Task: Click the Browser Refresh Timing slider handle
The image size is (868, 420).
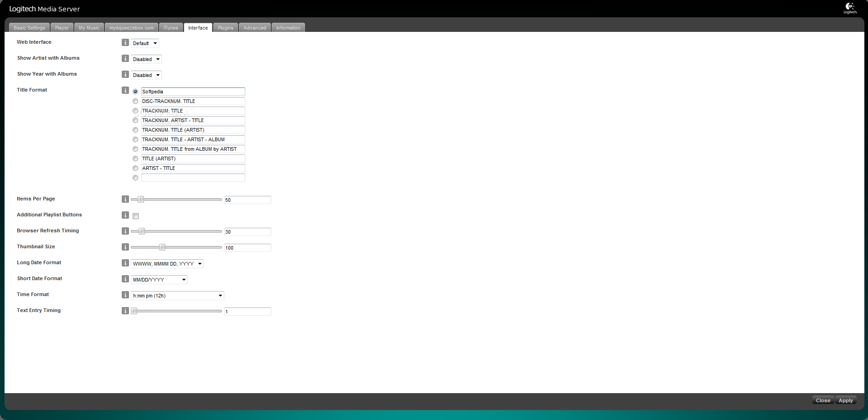Action: 142,231
